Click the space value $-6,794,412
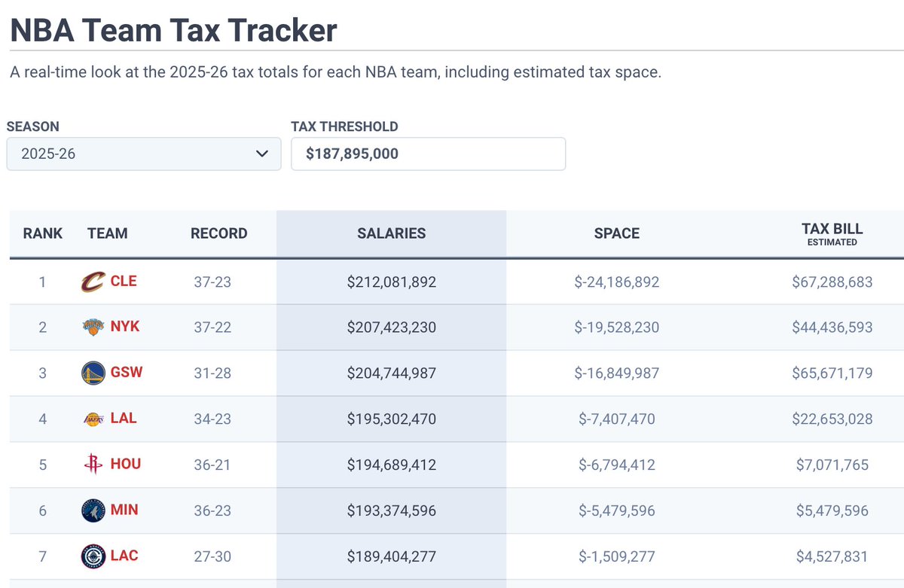This screenshot has height=588, width=904. 617,465
